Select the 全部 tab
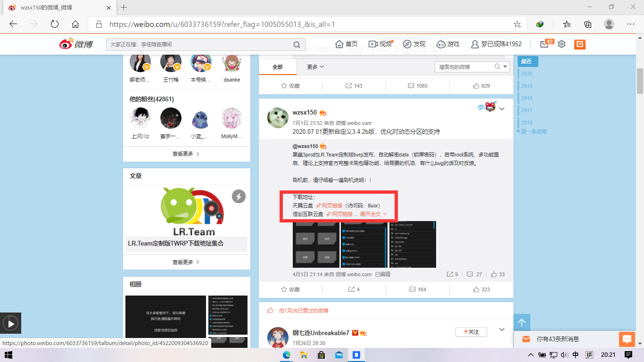The image size is (644, 362). (x=278, y=67)
